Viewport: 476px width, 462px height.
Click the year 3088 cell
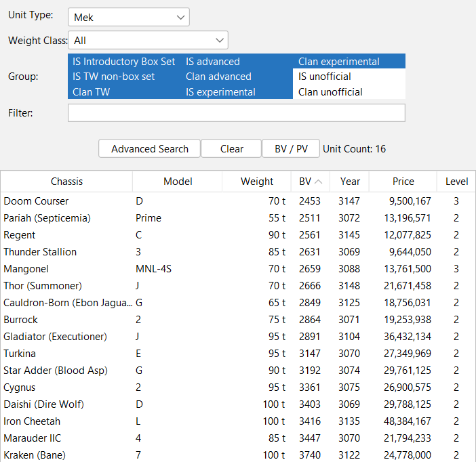click(x=349, y=269)
